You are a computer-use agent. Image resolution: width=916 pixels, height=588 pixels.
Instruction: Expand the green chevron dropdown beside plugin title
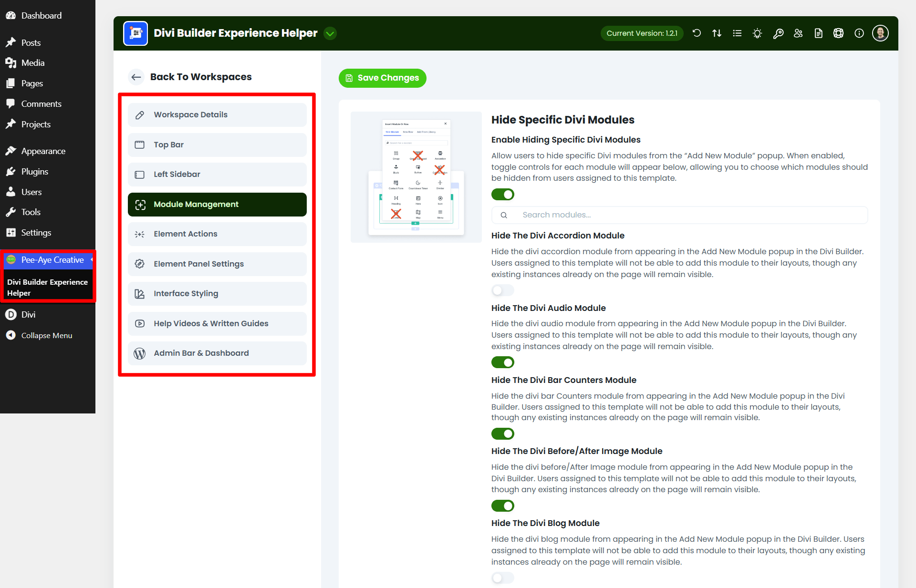coord(330,33)
